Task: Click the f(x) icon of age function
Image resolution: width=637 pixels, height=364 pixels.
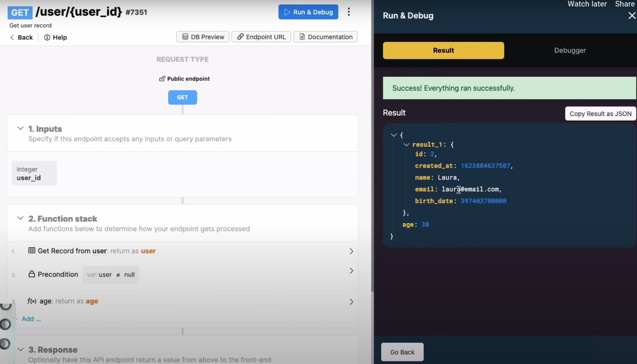Action: [32, 301]
